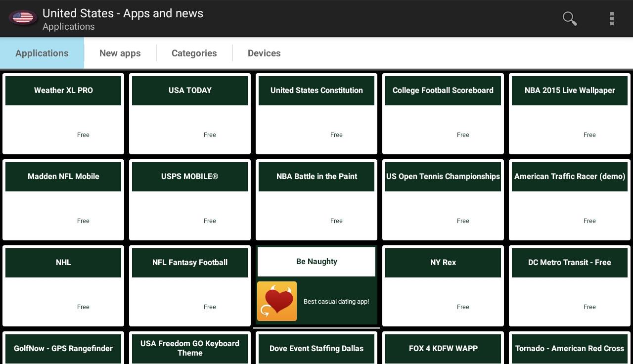
Task: Open NBA 2015 Live Wallpaper
Action: 570,114
